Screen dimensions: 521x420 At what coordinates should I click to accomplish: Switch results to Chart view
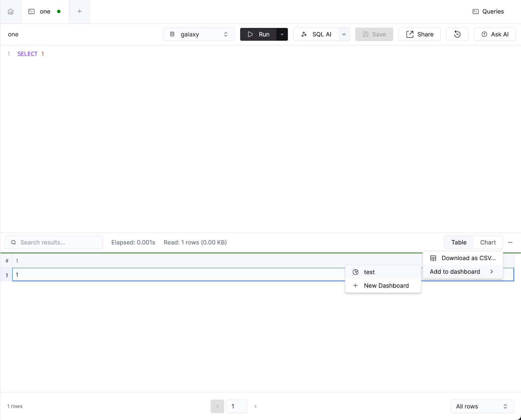(488, 242)
